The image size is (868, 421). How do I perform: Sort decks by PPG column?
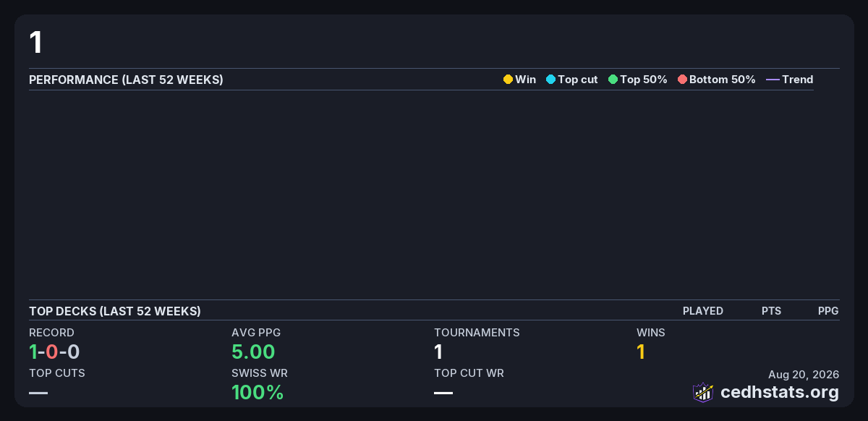click(x=828, y=311)
